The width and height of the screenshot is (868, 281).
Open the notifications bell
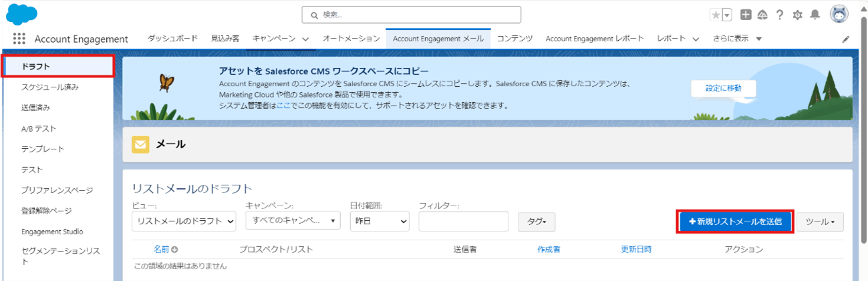click(x=815, y=15)
